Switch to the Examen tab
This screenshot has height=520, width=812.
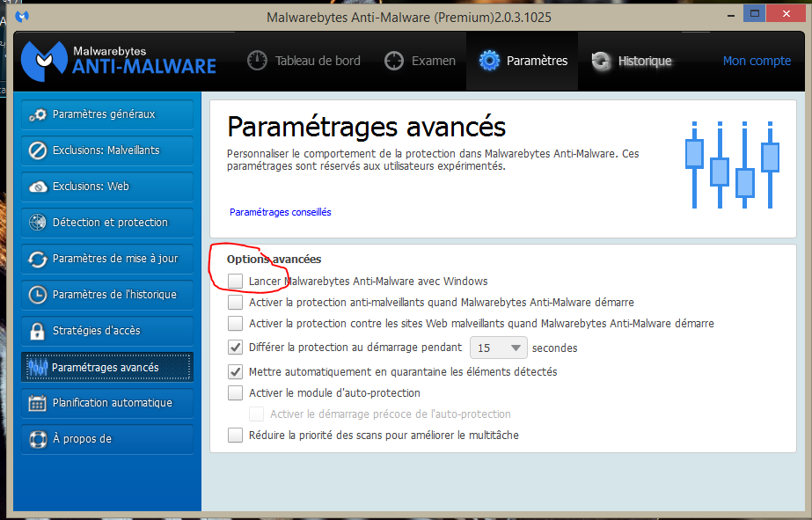pos(420,61)
